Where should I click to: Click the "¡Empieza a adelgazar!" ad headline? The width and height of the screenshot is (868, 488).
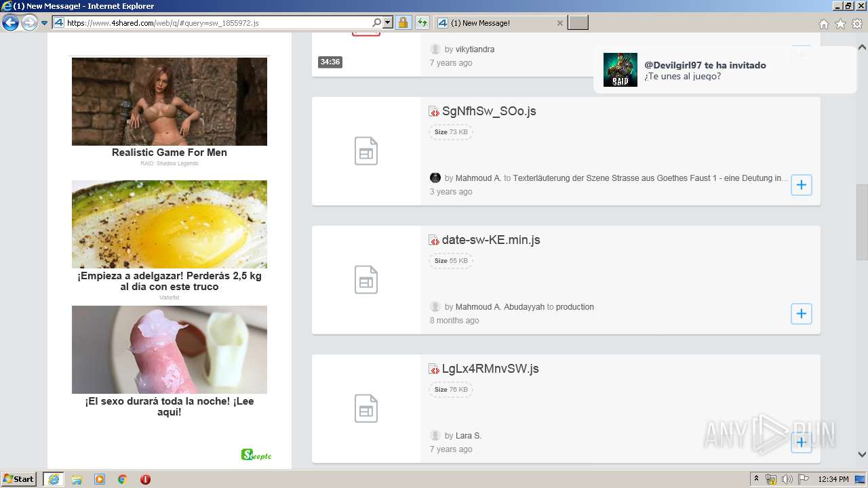point(170,281)
